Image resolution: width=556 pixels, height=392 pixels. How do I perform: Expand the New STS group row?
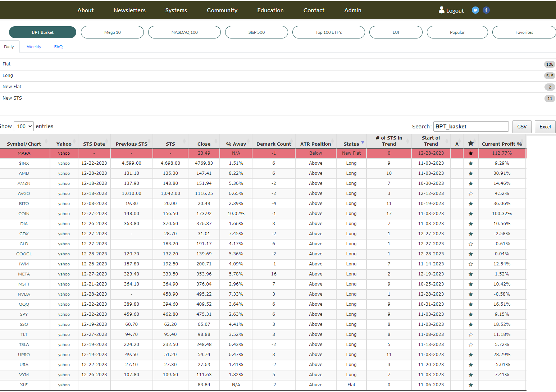(x=278, y=98)
